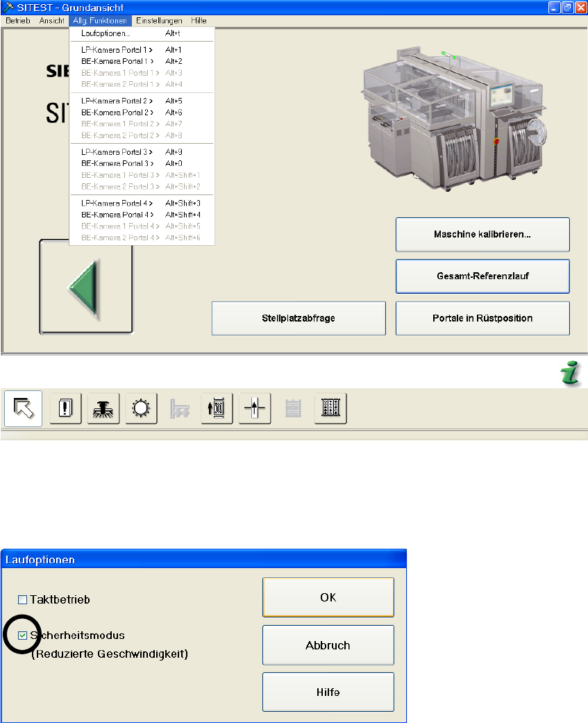Click the feeder rack icon at toolbar end
Viewport: 588px width, 723px height.
click(x=330, y=408)
